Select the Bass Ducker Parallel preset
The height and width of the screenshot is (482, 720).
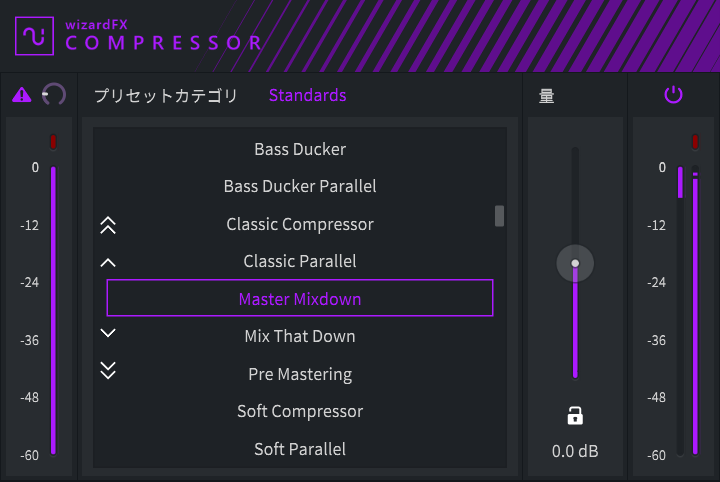click(x=300, y=186)
